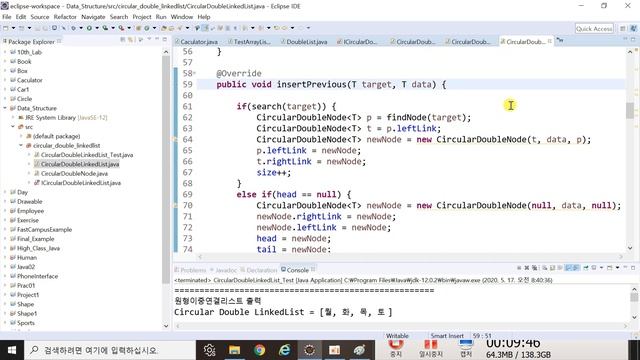The image size is (640, 360).
Task: Minimize the Package Explorer panel
Action: (157, 39)
